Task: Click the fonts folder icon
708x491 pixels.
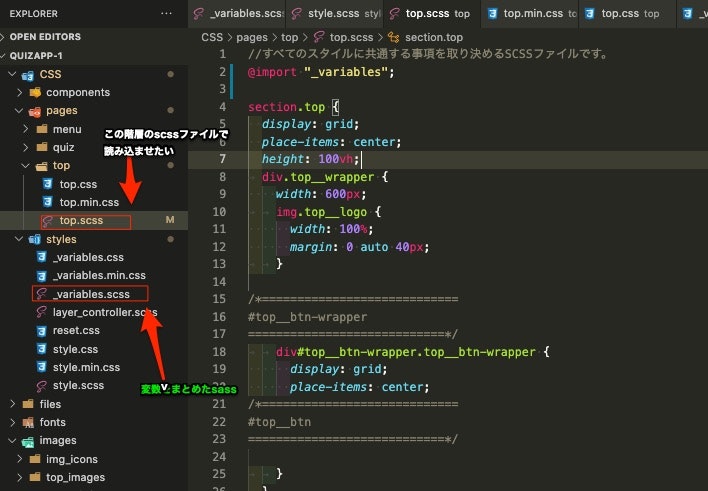Action: (28, 422)
